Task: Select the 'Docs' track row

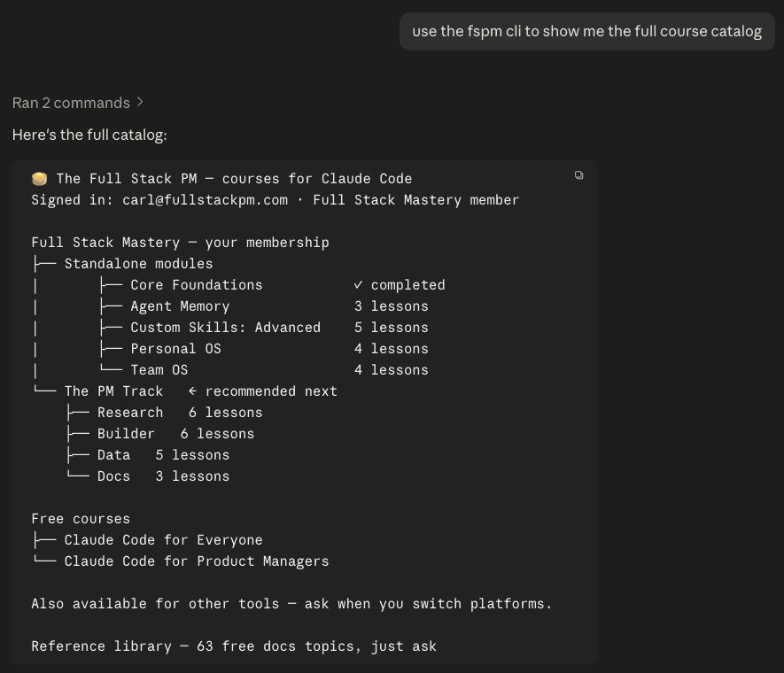Action: [113, 476]
